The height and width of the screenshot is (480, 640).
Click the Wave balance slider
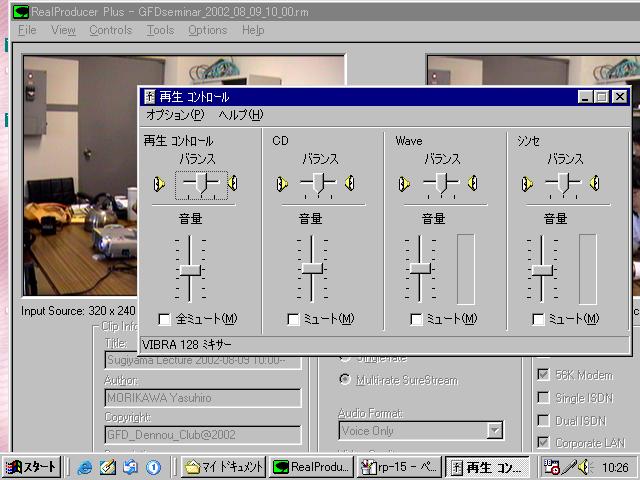pos(441,184)
